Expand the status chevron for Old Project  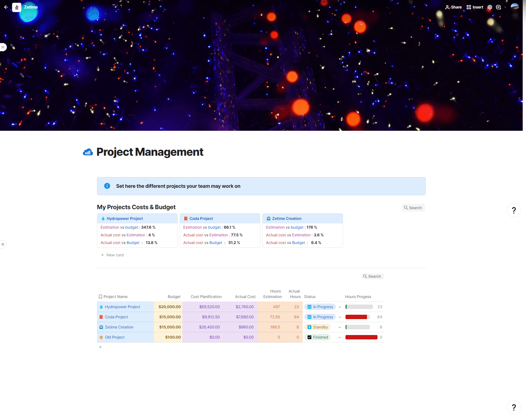pyautogui.click(x=340, y=337)
